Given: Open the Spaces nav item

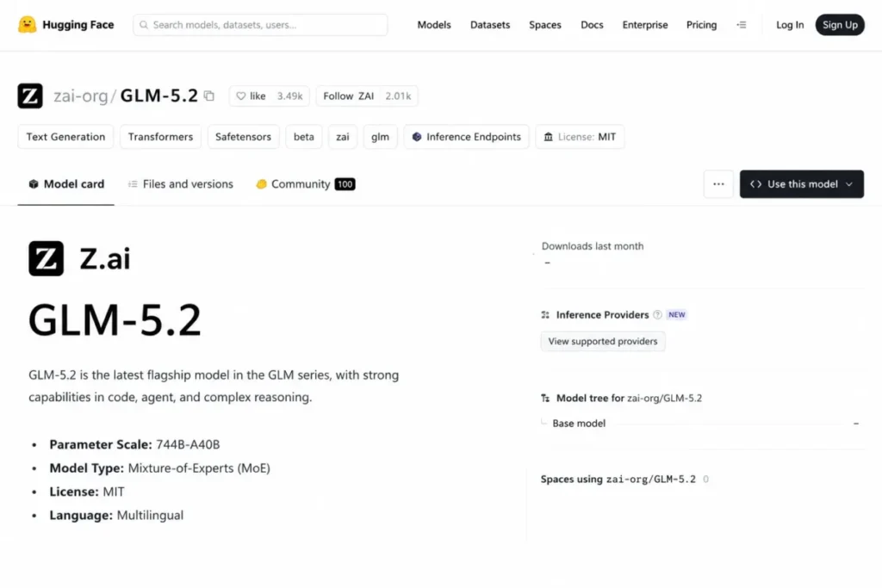Looking at the screenshot, I should click(545, 25).
